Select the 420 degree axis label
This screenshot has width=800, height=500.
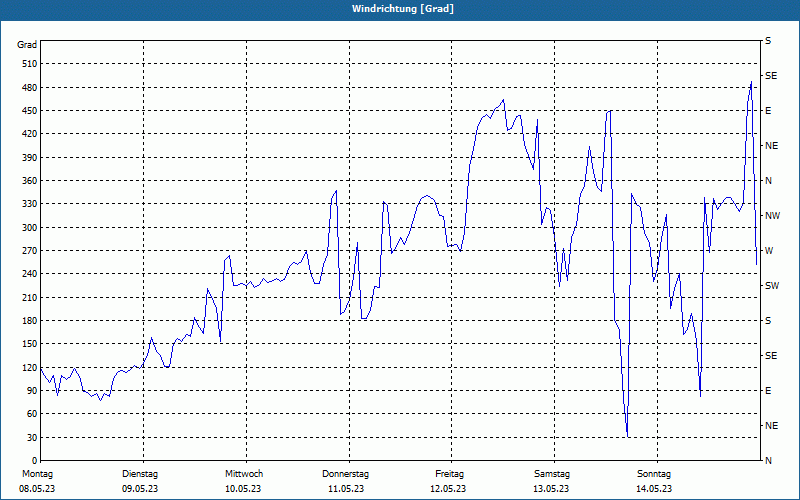[x=30, y=134]
